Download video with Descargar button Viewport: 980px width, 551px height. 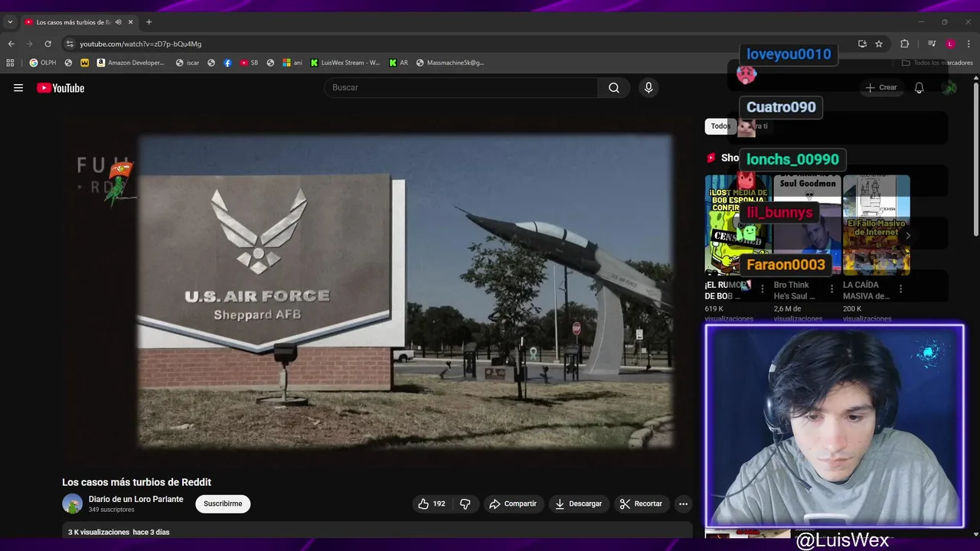tap(578, 504)
